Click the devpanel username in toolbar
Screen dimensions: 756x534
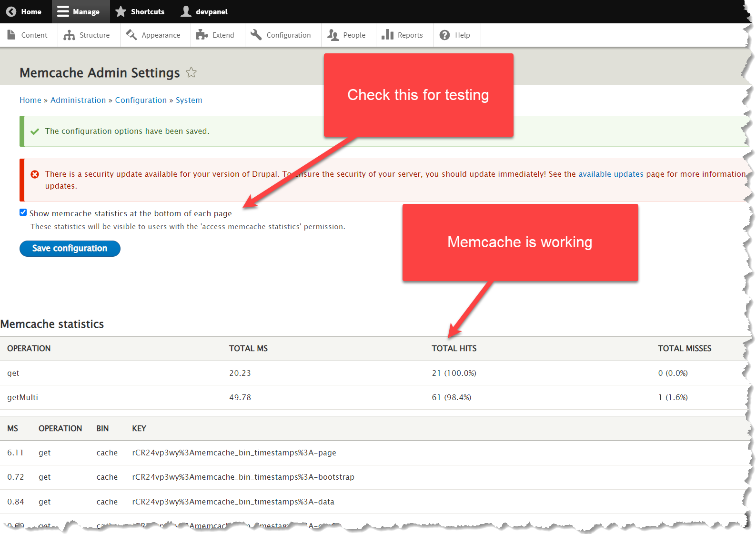[x=212, y=11]
